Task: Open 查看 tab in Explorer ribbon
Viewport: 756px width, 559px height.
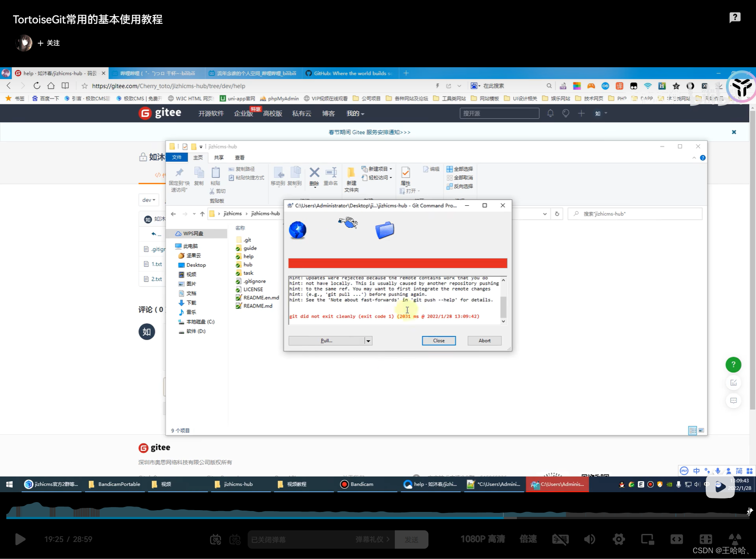Action: click(x=240, y=157)
